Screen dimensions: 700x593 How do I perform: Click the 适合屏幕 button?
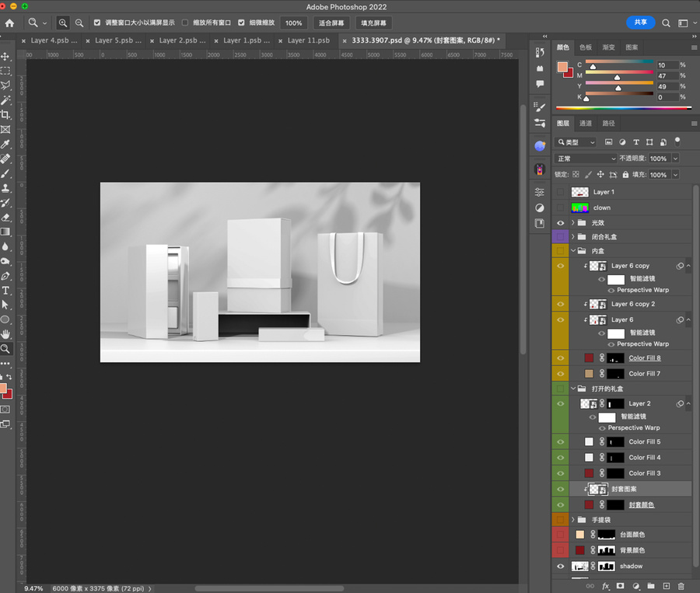[x=331, y=23]
